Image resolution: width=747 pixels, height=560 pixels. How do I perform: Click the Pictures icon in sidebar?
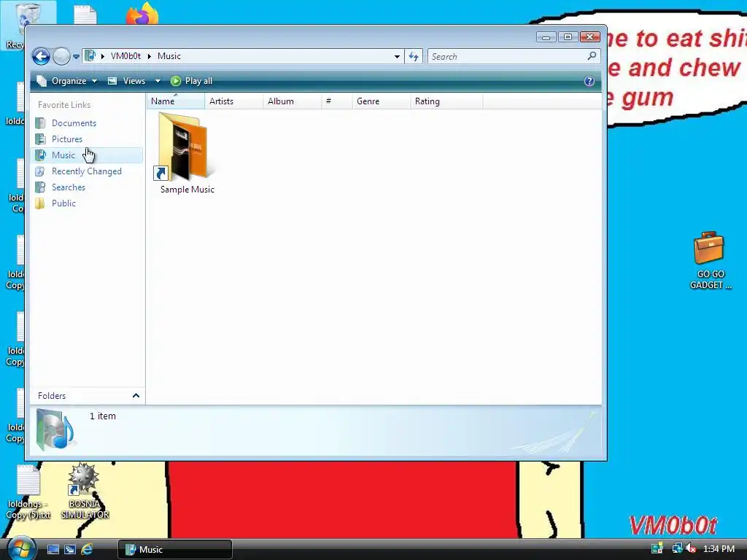(41, 139)
